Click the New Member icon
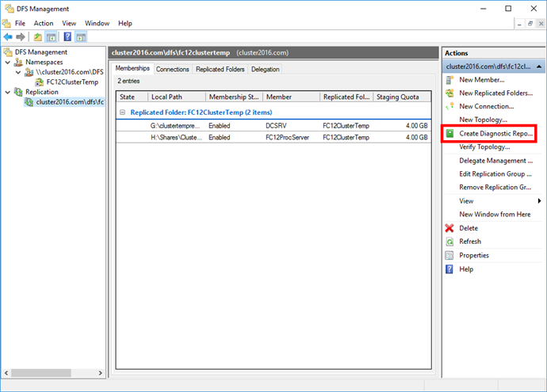Image resolution: width=547 pixels, height=392 pixels. click(450, 80)
